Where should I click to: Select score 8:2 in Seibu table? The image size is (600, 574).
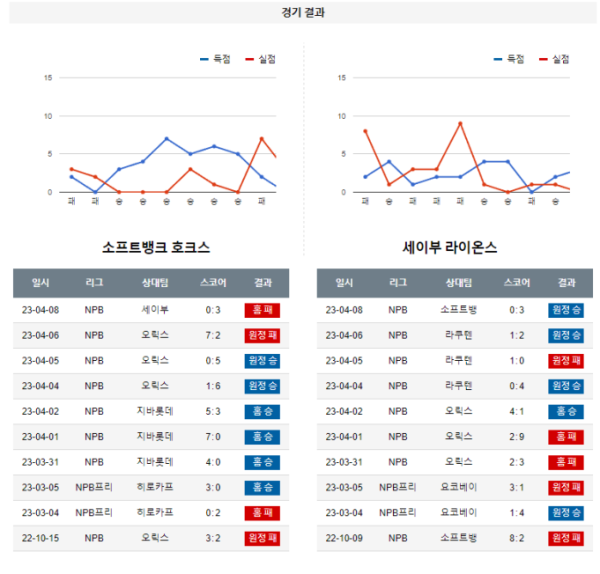(x=517, y=538)
